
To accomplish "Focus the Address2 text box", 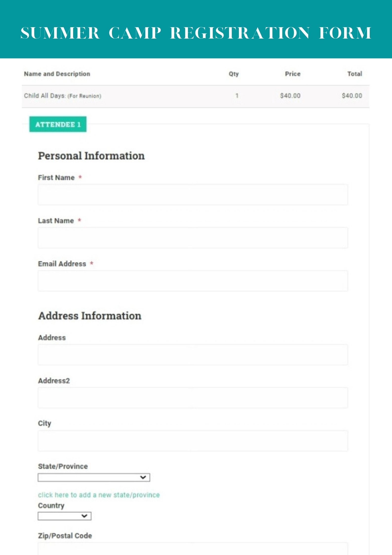I will click(193, 398).
